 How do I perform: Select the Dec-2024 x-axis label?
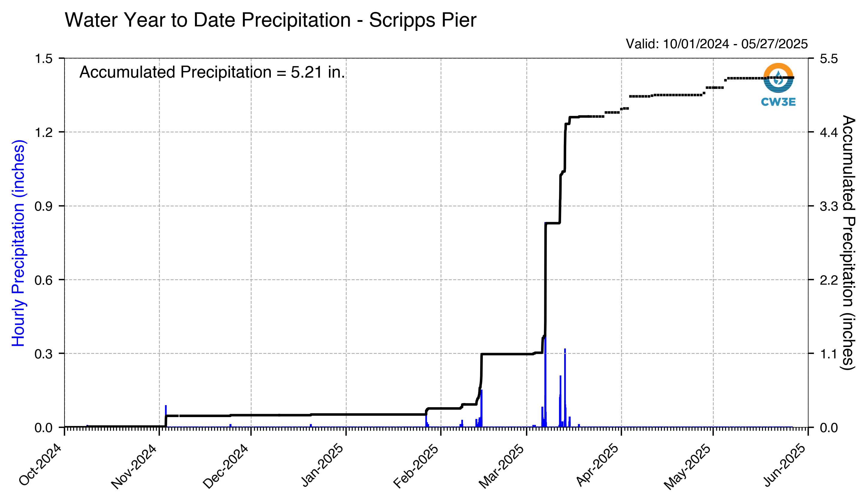pyautogui.click(x=226, y=467)
